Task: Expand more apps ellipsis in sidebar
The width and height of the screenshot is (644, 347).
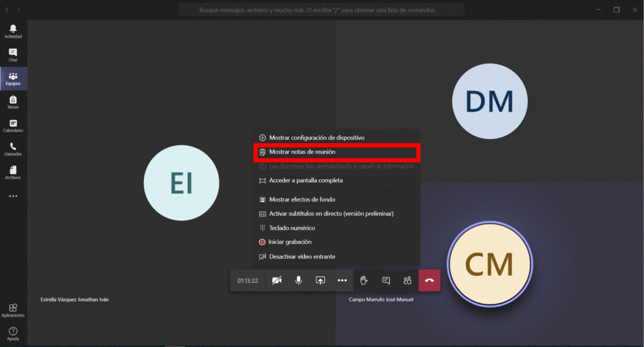Action: coord(13,196)
